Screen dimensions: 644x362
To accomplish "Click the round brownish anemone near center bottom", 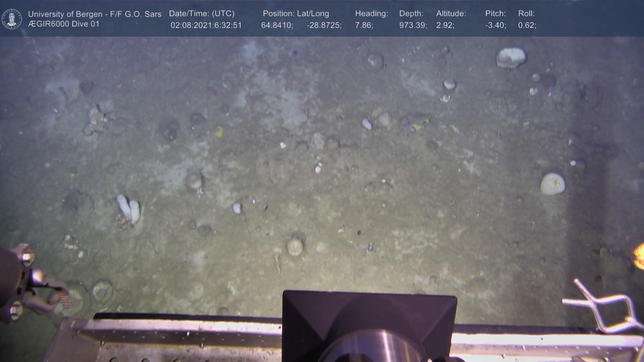I will [295, 247].
